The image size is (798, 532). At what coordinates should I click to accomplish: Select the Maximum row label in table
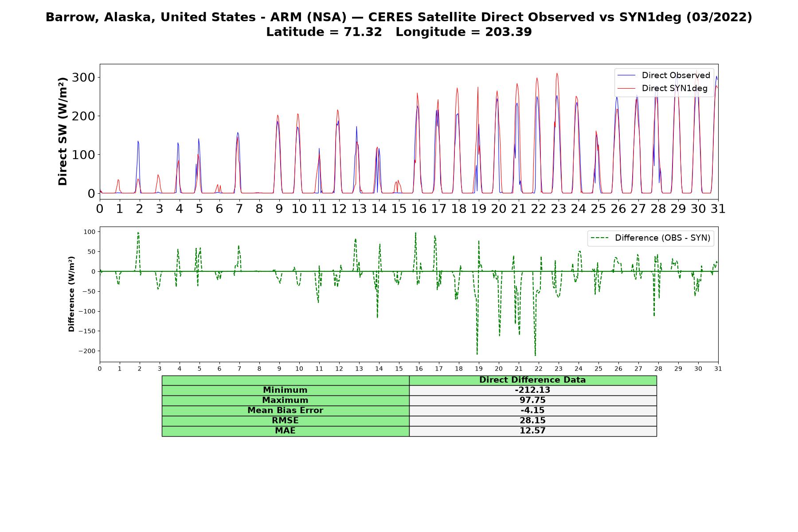tap(285, 400)
